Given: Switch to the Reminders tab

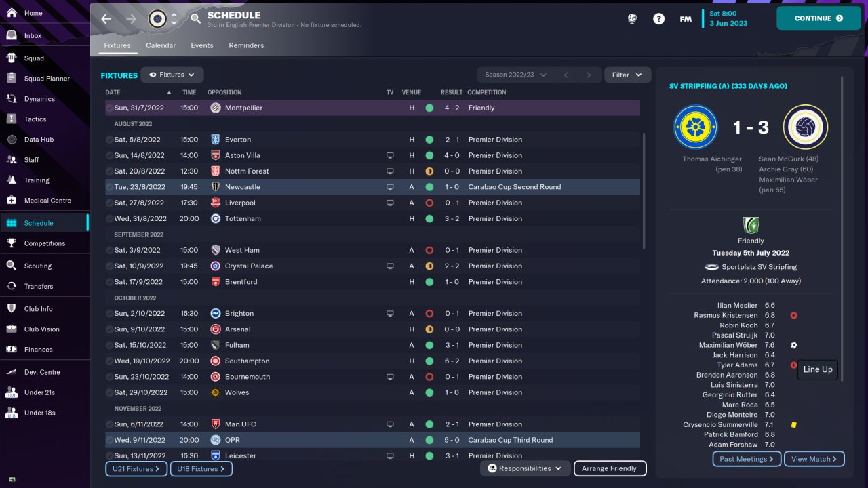Looking at the screenshot, I should (246, 45).
